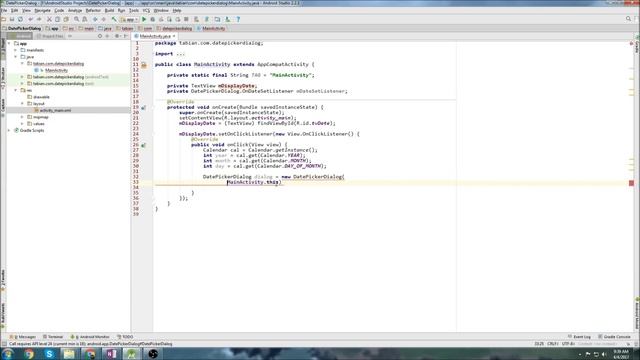Click the Help question mark icon
Image resolution: width=640 pixels, height=360 pixels.
tap(238, 19)
